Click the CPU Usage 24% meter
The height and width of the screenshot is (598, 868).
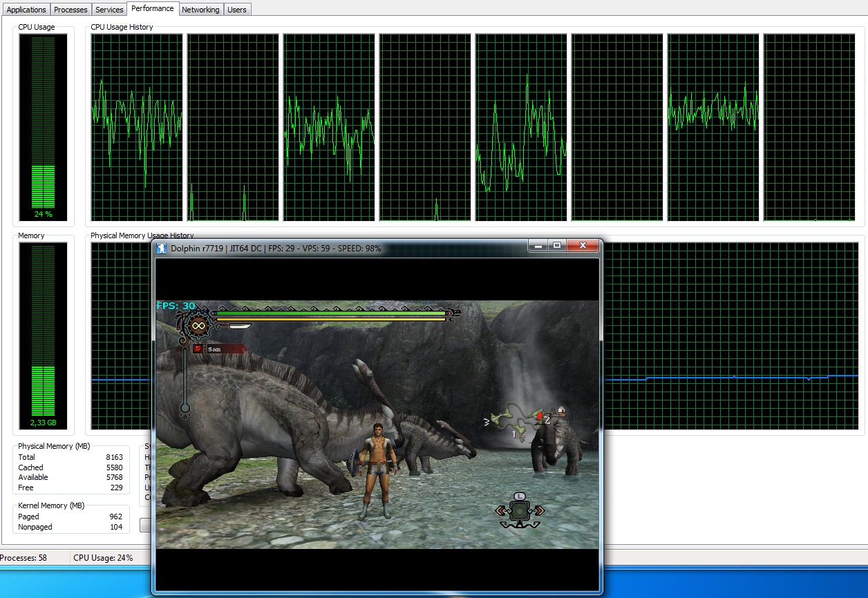coord(43,127)
